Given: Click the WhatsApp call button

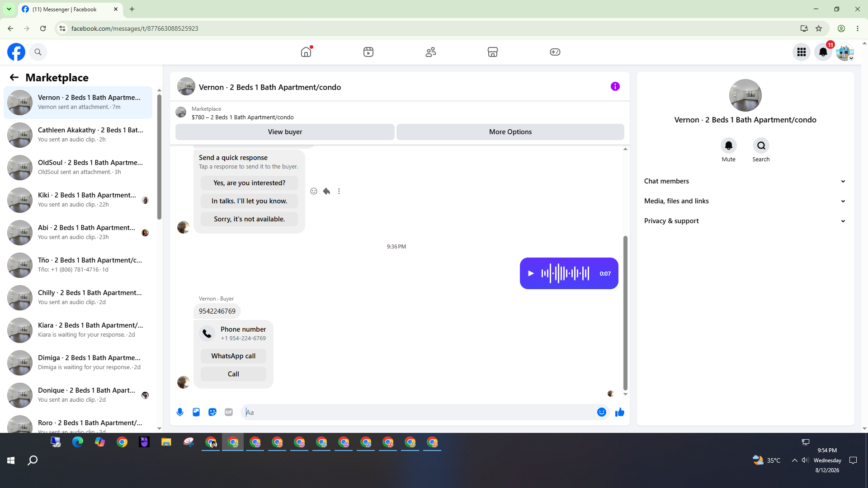Looking at the screenshot, I should tap(233, 356).
